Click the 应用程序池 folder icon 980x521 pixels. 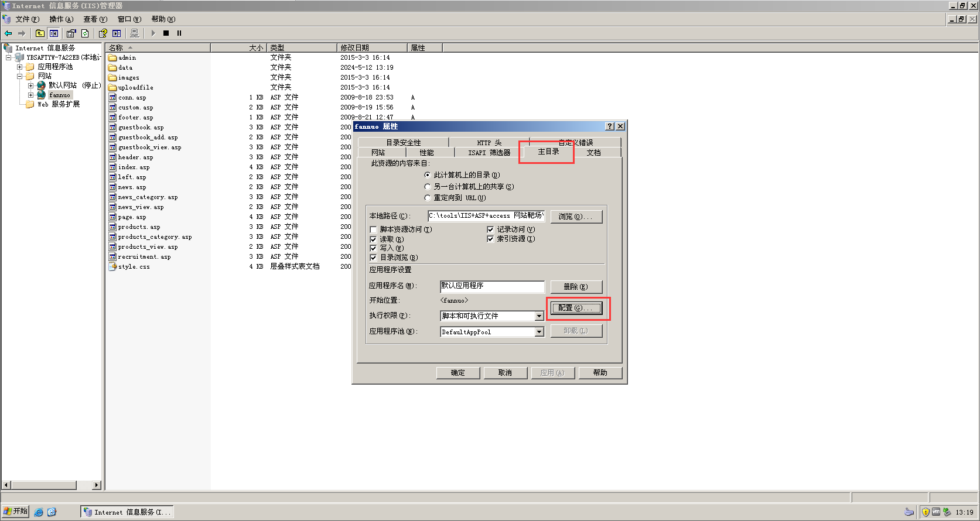(x=30, y=67)
